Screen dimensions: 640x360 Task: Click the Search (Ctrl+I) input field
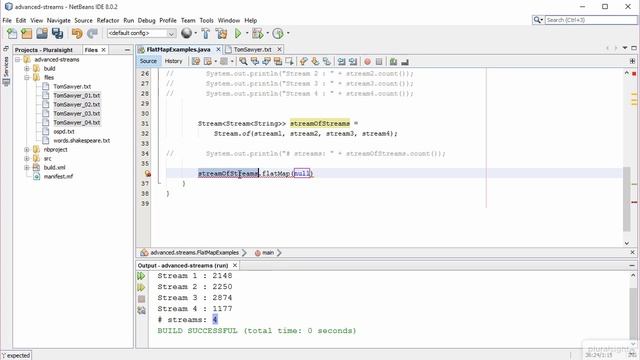[591, 20]
